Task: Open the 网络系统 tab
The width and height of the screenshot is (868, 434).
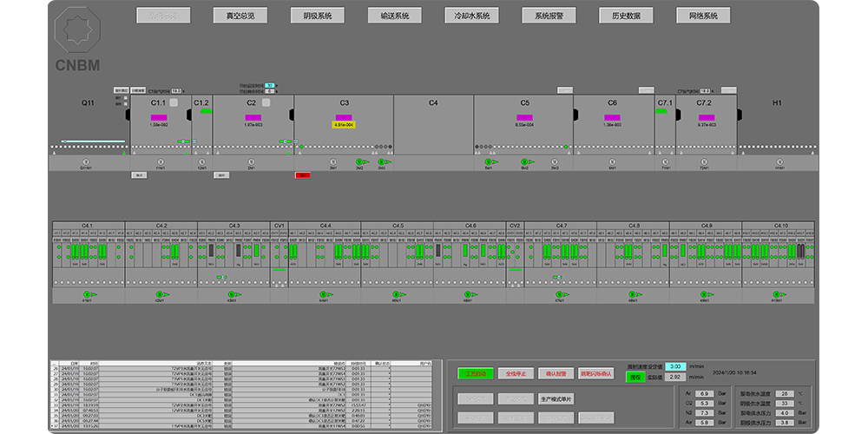Action: 703,16
